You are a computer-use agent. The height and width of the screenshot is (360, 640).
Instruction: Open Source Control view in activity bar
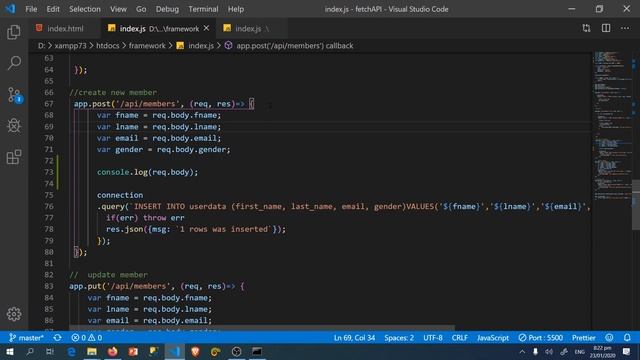click(15, 95)
